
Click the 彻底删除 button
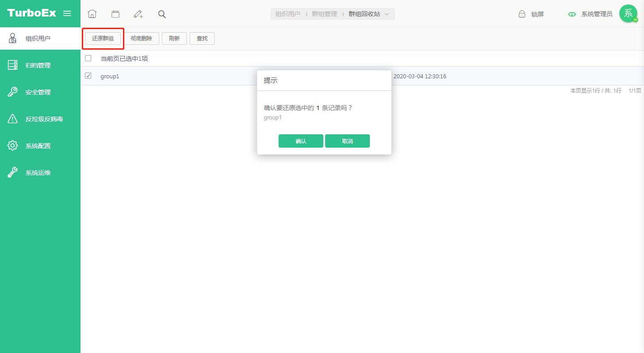click(x=141, y=38)
